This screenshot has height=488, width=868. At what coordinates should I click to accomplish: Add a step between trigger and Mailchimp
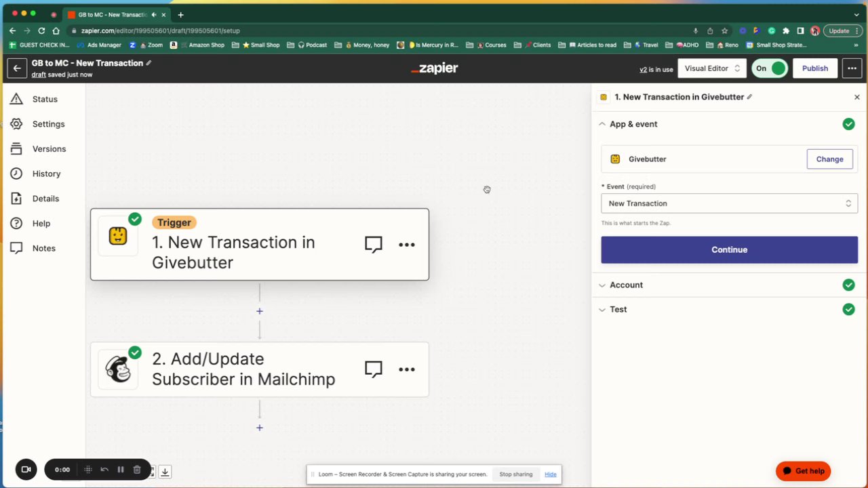click(259, 311)
